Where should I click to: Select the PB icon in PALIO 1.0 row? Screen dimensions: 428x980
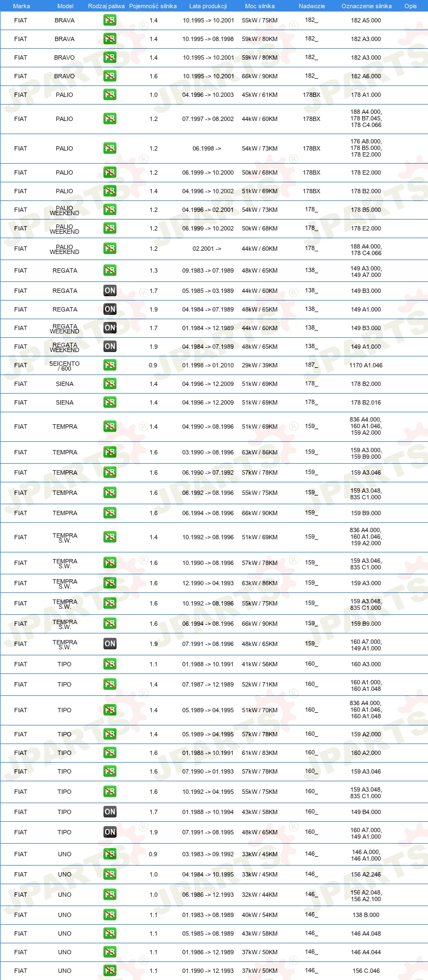(x=110, y=95)
